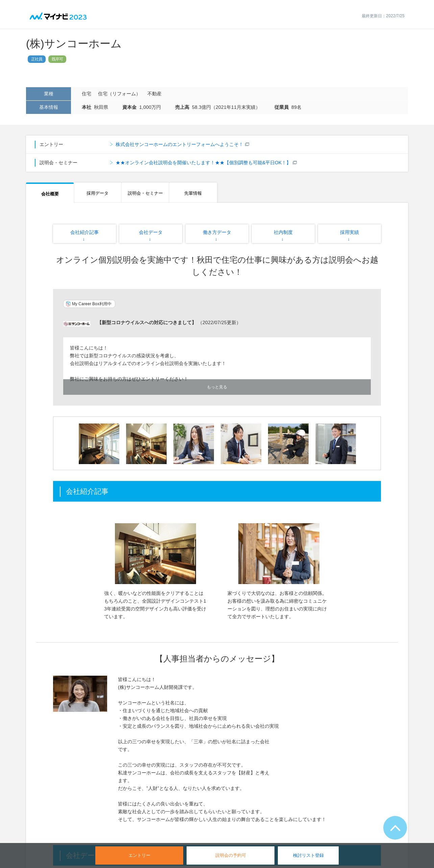Click the 売上高 58.3億円 value
The width and height of the screenshot is (434, 868).
coord(218,107)
